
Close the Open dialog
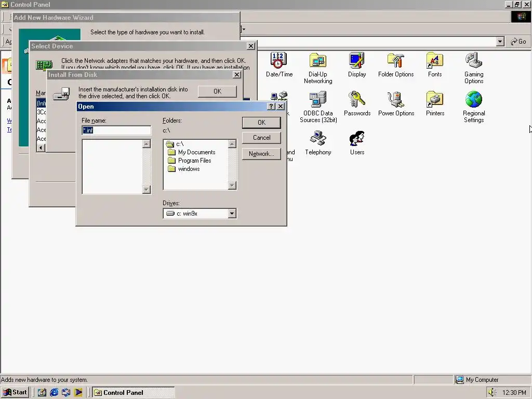click(281, 106)
